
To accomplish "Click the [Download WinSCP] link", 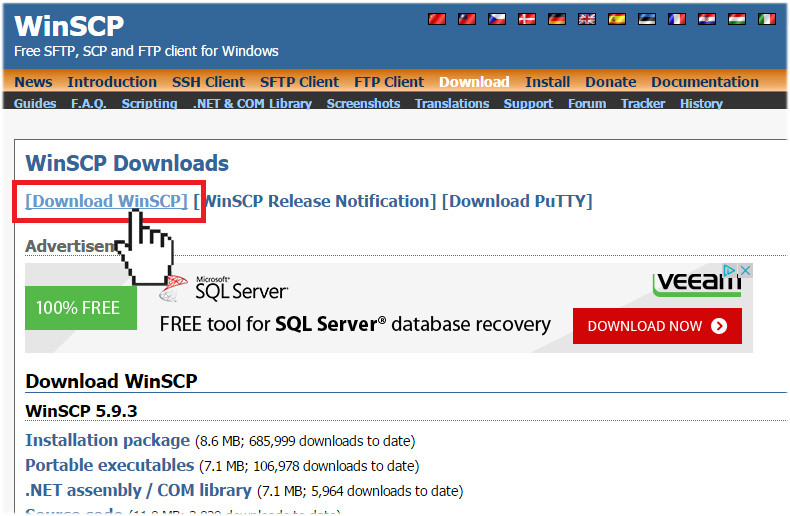I will (106, 201).
